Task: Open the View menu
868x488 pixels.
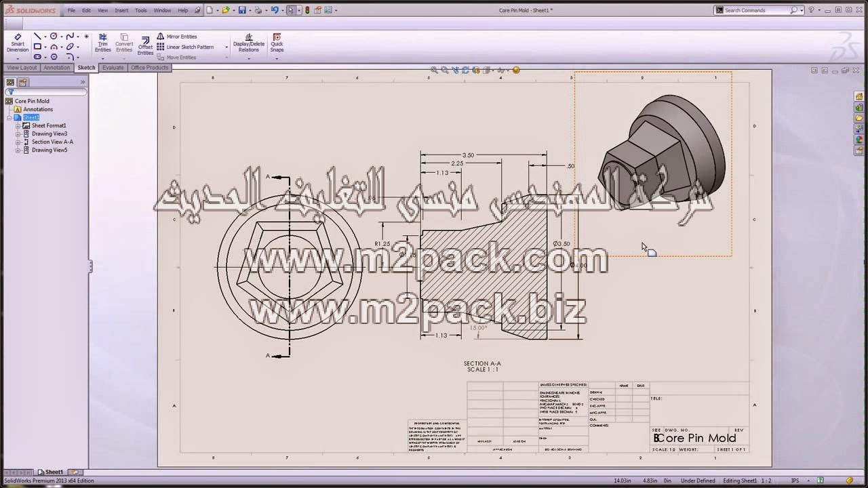Action: pos(102,10)
